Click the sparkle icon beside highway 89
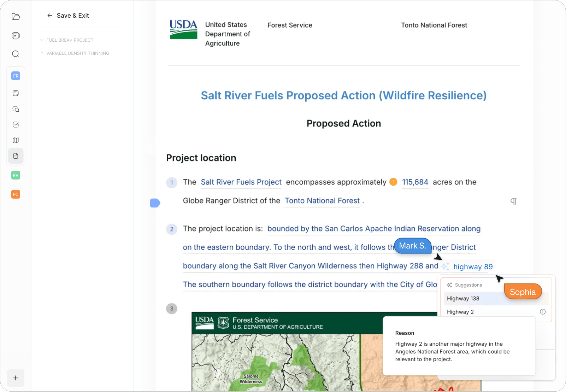Image resolution: width=566 pixels, height=392 pixels. pyautogui.click(x=445, y=267)
